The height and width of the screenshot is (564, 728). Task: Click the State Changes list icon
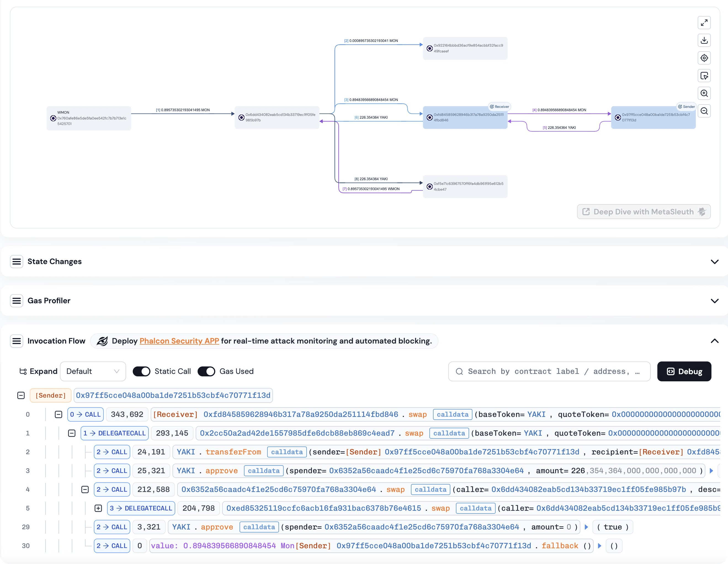coord(17,262)
